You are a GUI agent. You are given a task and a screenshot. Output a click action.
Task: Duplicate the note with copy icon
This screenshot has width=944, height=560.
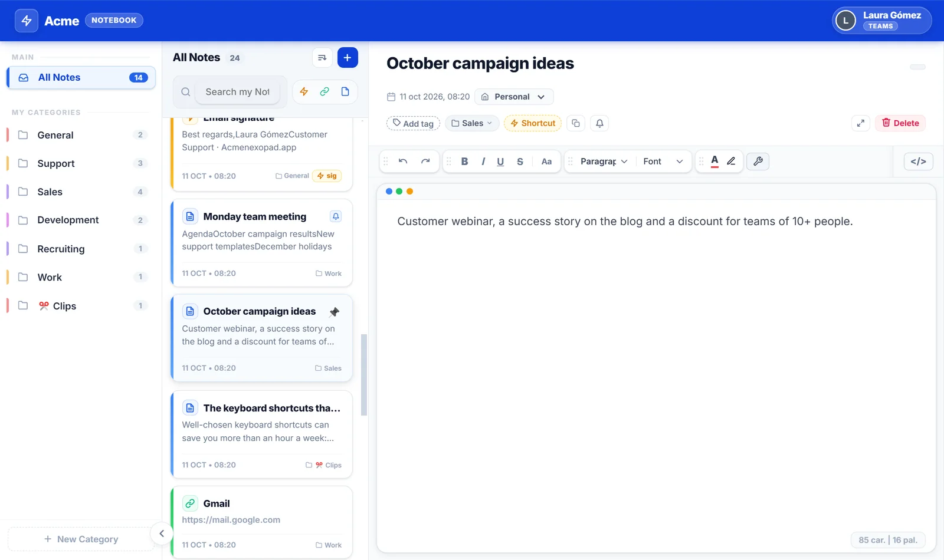point(576,123)
